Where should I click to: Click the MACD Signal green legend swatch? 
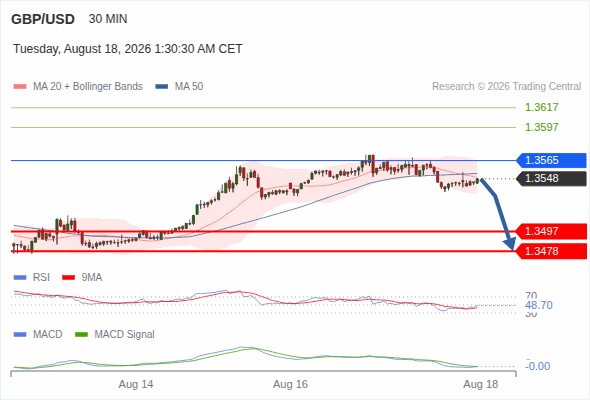[x=81, y=335]
